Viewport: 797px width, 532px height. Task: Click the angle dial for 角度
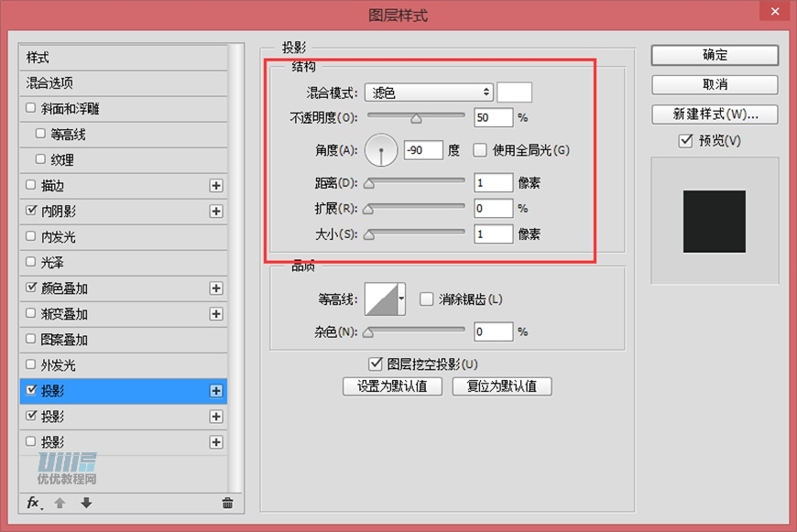click(381, 150)
